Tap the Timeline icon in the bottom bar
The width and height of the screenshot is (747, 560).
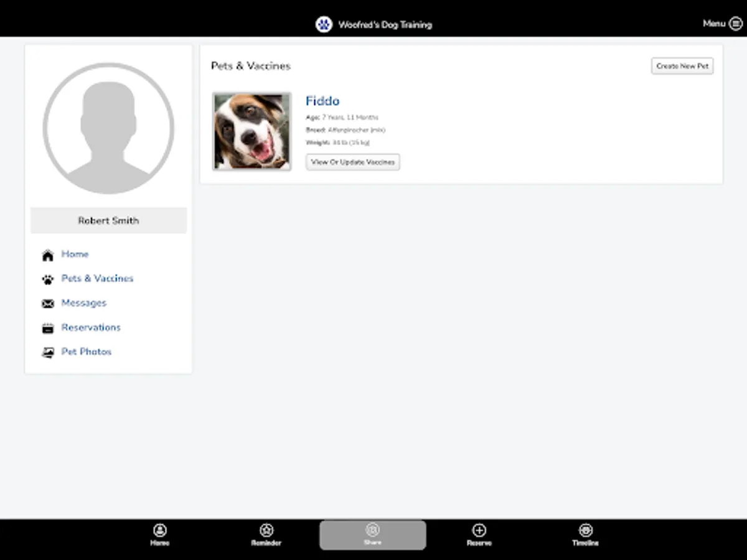[585, 530]
